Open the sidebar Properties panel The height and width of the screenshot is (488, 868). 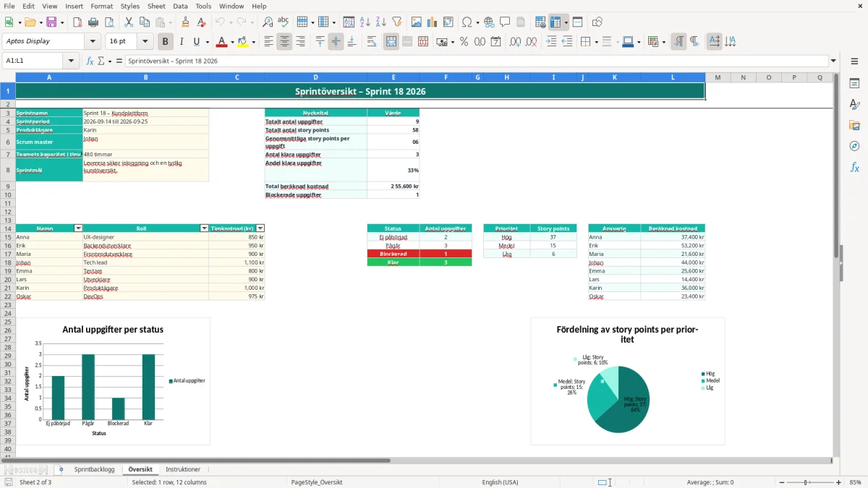point(854,84)
